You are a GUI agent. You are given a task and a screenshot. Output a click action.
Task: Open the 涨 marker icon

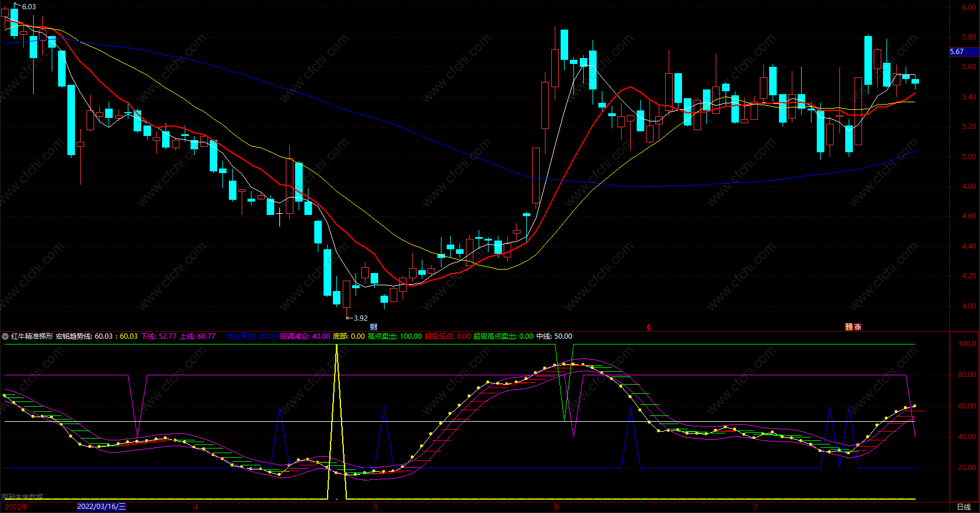tap(857, 327)
